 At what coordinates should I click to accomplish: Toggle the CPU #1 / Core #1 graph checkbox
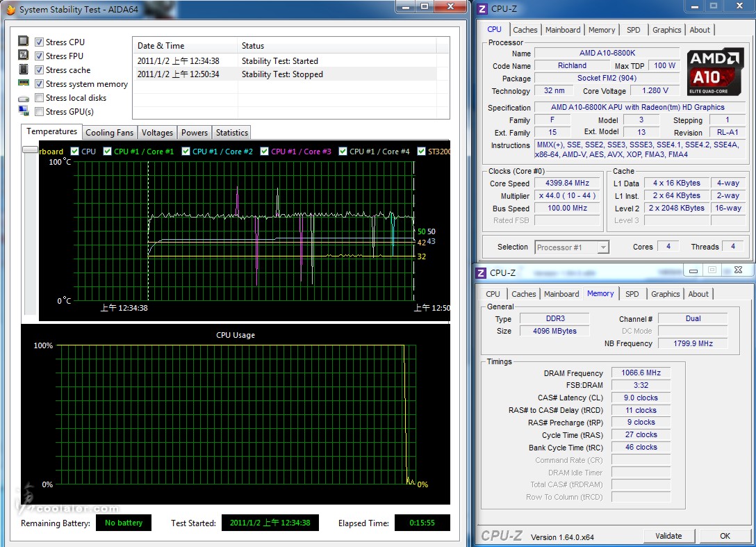click(108, 151)
